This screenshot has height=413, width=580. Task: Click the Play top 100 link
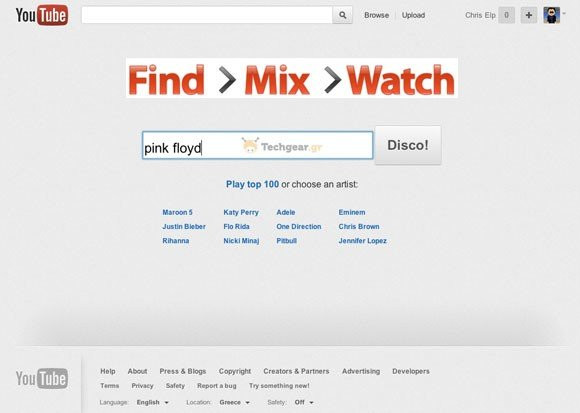pyautogui.click(x=252, y=184)
